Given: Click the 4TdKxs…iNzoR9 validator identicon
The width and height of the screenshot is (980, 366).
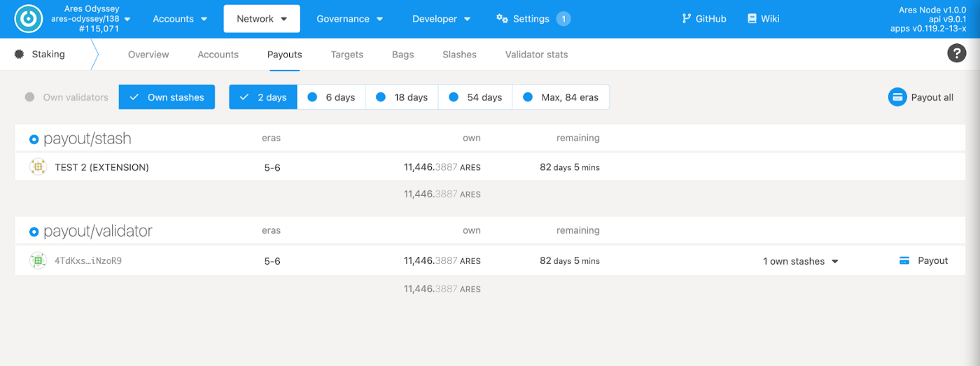Looking at the screenshot, I should (38, 260).
